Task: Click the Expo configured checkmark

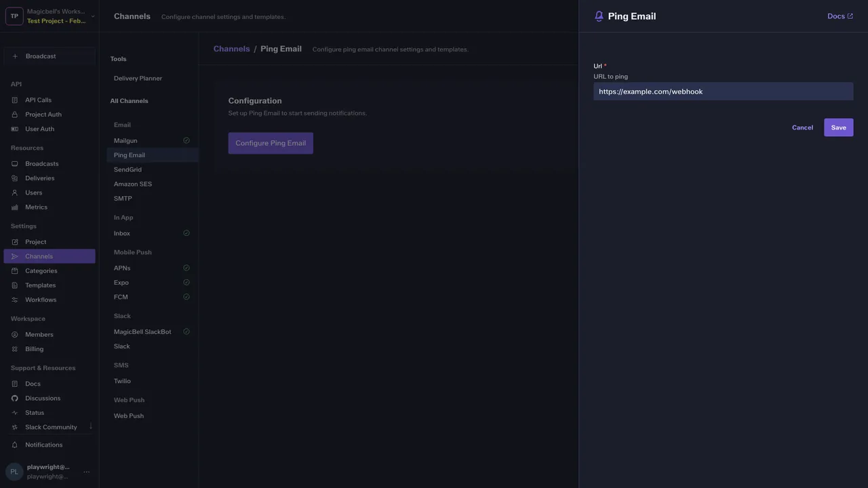Action: coord(186,283)
